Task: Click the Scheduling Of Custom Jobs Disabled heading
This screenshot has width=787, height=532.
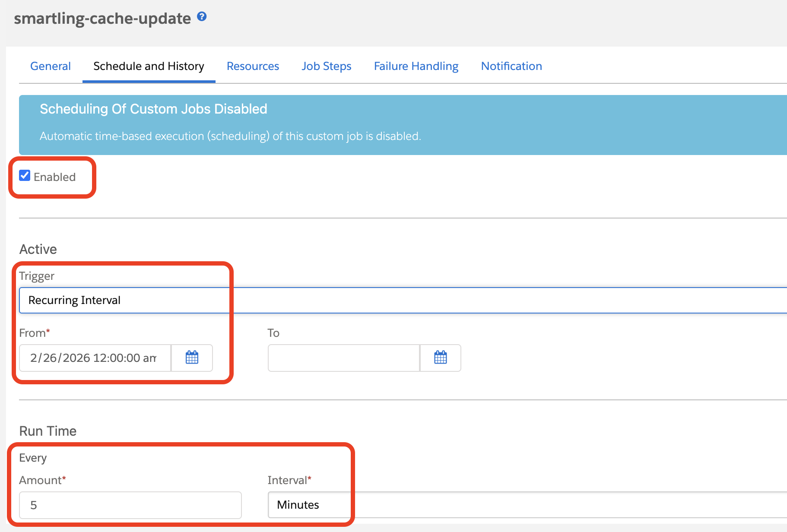Action: (x=153, y=109)
